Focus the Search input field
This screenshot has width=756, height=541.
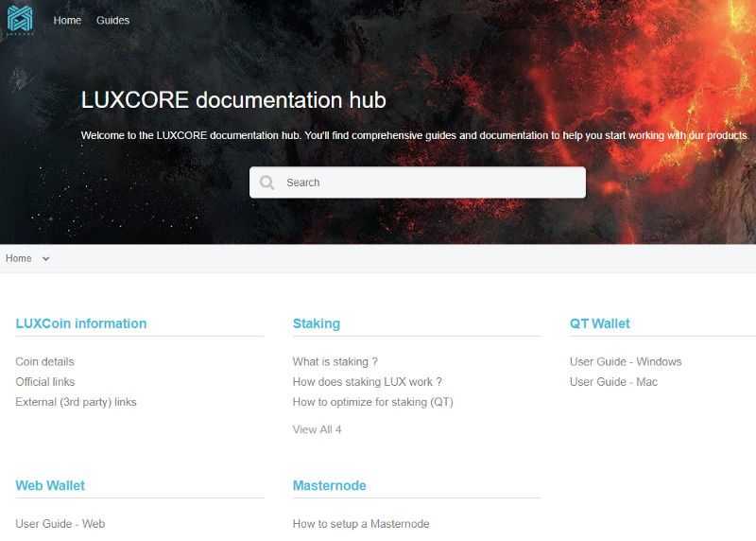(418, 183)
